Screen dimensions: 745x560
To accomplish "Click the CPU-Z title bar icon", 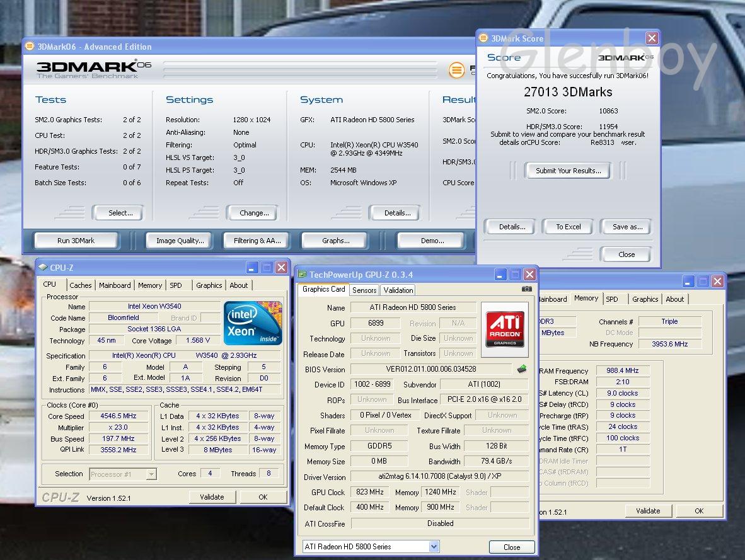I will (42, 268).
